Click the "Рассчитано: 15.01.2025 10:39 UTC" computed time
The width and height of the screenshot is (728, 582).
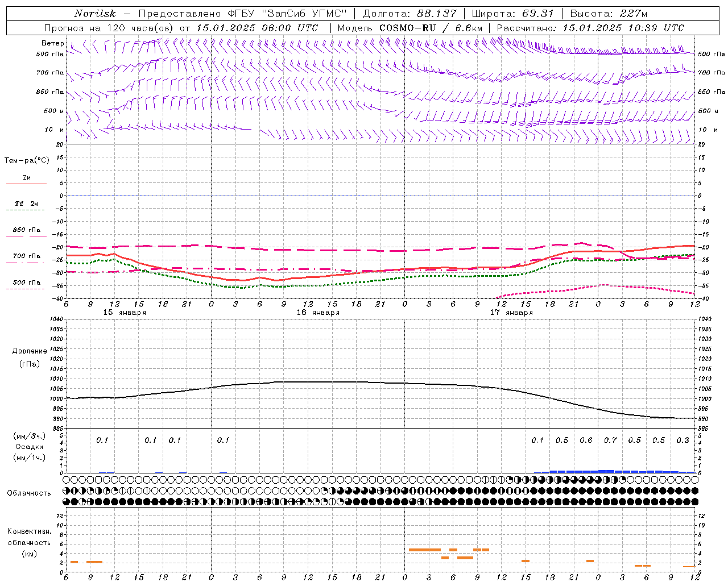click(590, 28)
